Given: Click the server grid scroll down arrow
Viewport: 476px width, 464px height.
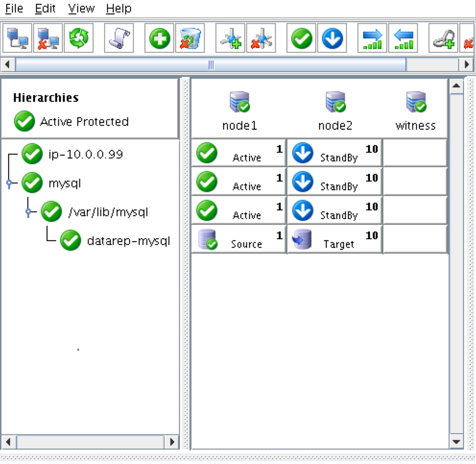Looking at the screenshot, I should [456, 441].
